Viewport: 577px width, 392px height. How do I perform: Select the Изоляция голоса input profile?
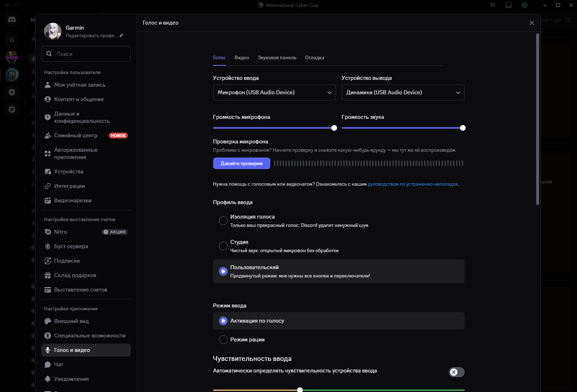click(x=339, y=221)
